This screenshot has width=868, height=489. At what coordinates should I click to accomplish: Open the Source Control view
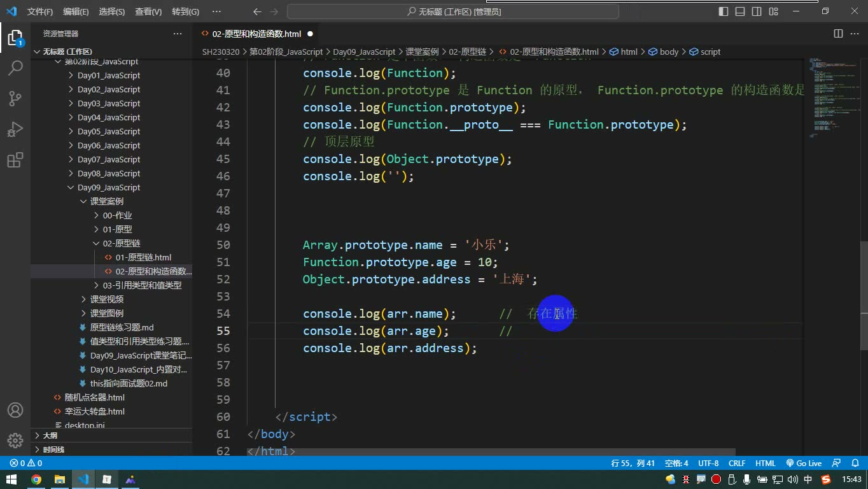[x=15, y=98]
